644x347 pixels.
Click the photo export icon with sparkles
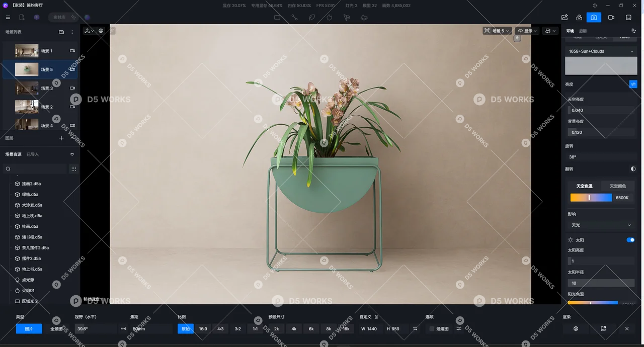[565, 17]
